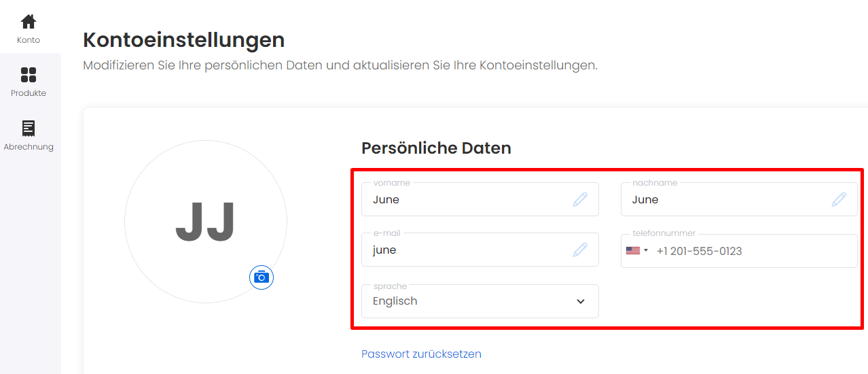Open the Produkte grid icon
868x374 pixels.
(29, 75)
